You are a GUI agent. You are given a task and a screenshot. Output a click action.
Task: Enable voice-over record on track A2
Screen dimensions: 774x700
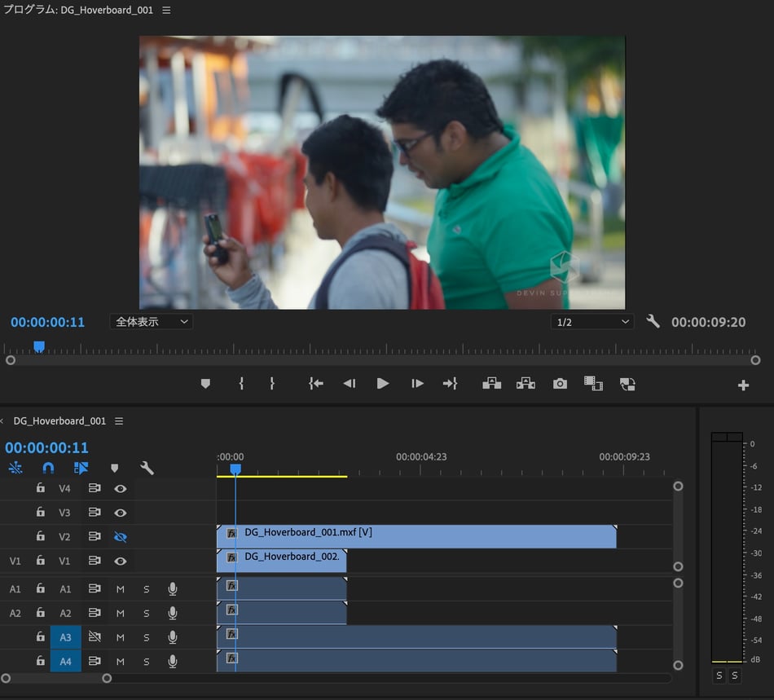coord(172,613)
